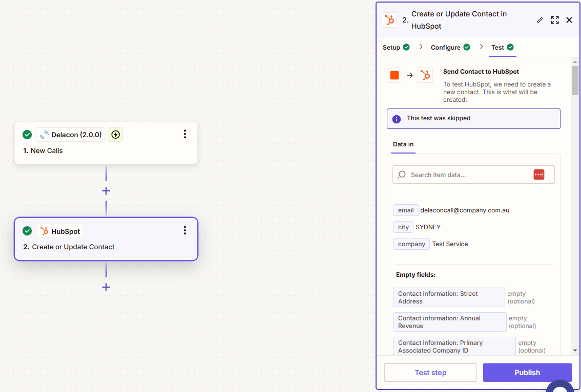Click the panel scrollbar up arrow
The height and width of the screenshot is (392, 581).
[x=575, y=62]
